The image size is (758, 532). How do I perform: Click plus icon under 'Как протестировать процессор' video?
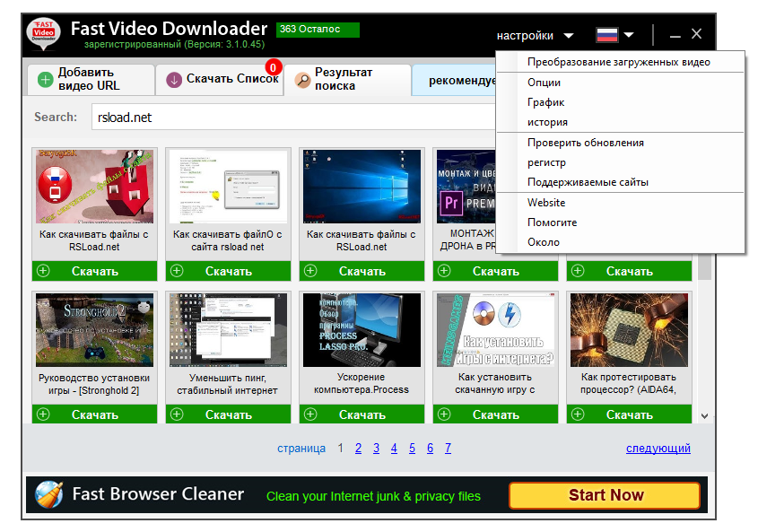[579, 414]
